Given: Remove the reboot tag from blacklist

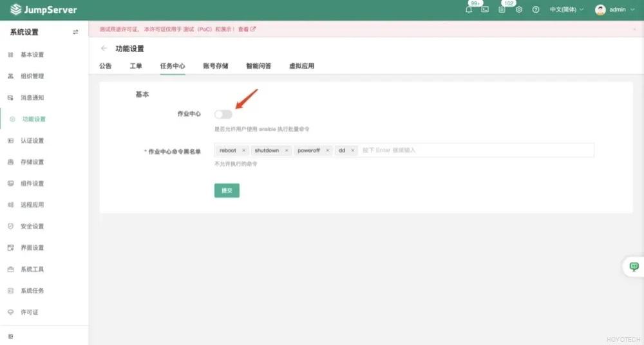Looking at the screenshot, I should (243, 151).
